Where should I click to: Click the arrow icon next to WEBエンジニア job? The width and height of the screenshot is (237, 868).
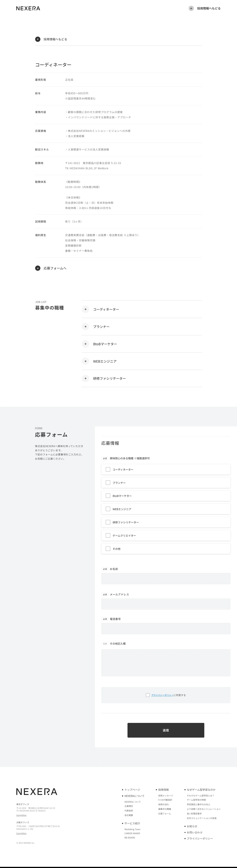(x=85, y=361)
